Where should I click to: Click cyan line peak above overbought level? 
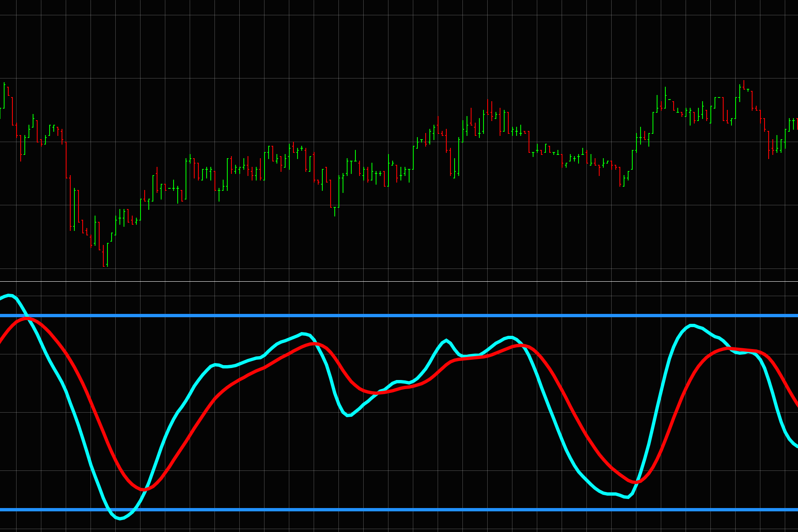click(x=10, y=295)
